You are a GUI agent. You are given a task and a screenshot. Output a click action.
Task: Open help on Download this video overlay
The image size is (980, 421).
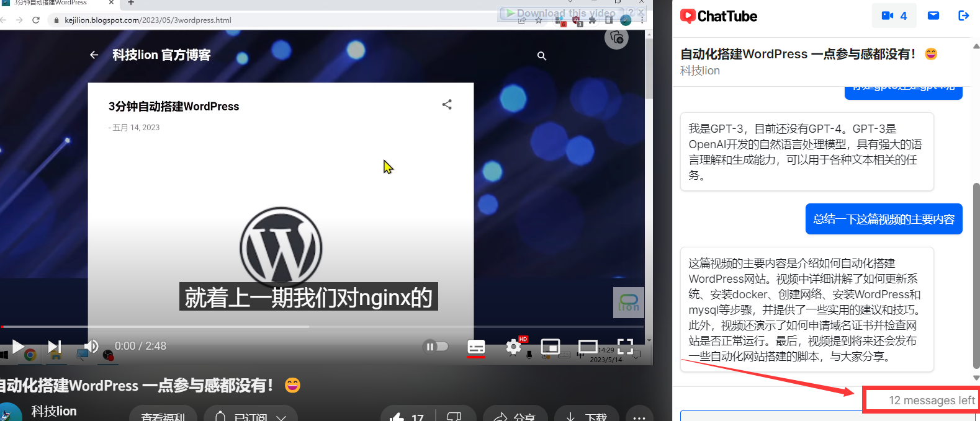pyautogui.click(x=631, y=12)
